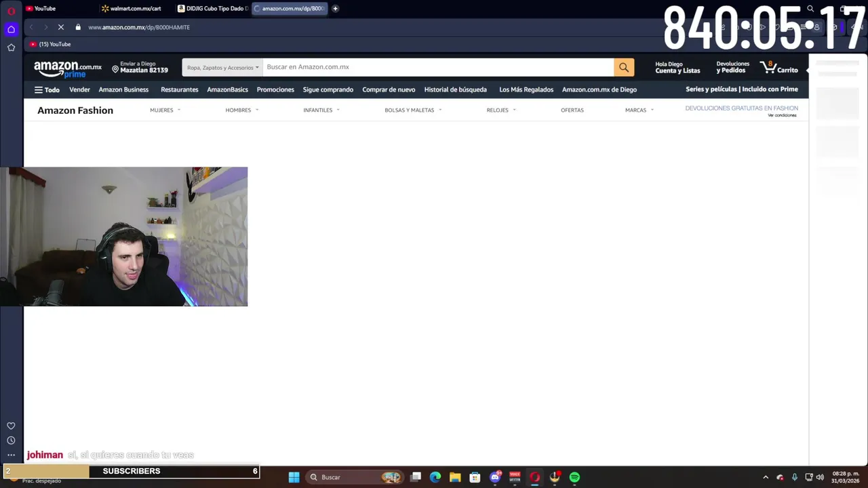Open the bookmarks star in the sidebar
This screenshot has height=488, width=868.
tap(11, 47)
